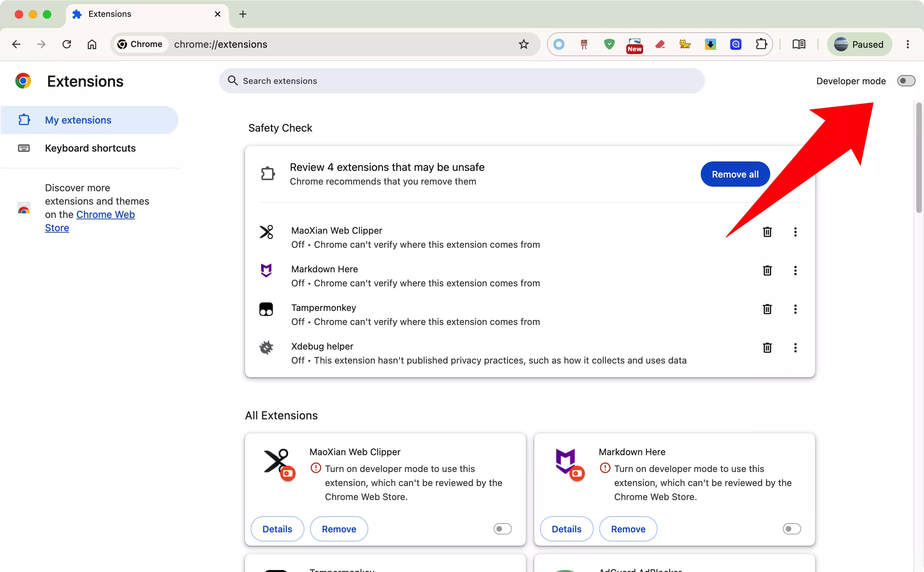This screenshot has height=572, width=924.
Task: Remove Xdebug helper using trash icon
Action: 767,348
